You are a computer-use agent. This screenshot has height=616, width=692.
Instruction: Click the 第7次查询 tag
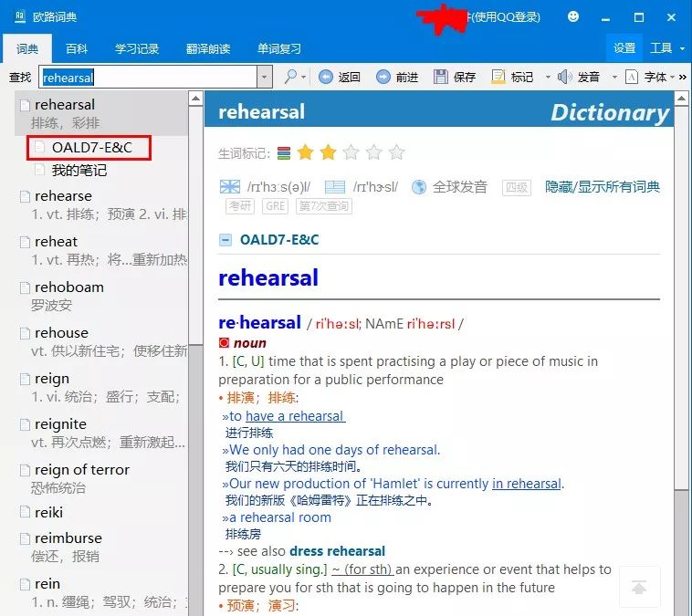pos(323,206)
